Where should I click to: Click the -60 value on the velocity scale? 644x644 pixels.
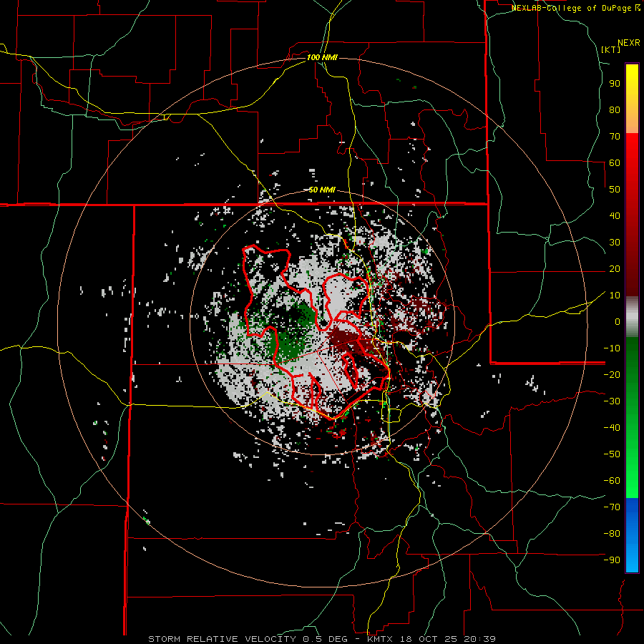pos(612,481)
